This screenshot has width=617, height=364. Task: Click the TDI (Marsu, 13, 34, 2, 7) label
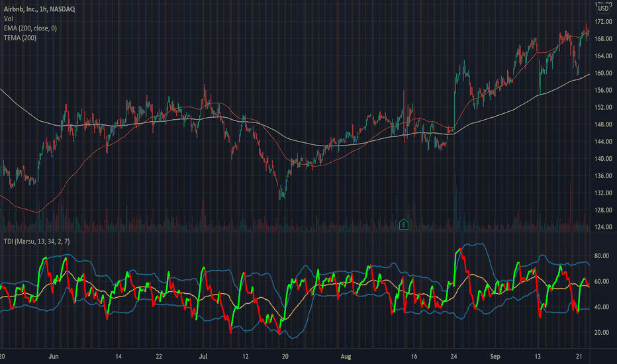(37, 241)
